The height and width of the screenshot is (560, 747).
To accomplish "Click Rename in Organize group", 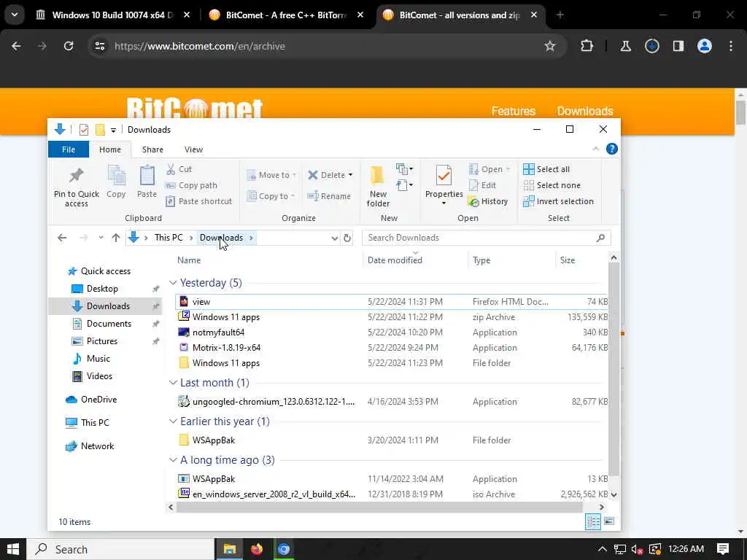I will (329, 195).
